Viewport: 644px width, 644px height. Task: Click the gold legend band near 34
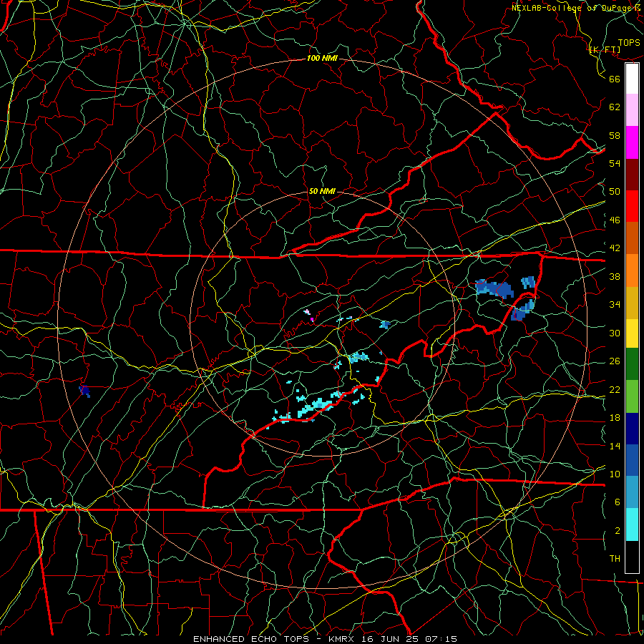[x=632, y=303]
